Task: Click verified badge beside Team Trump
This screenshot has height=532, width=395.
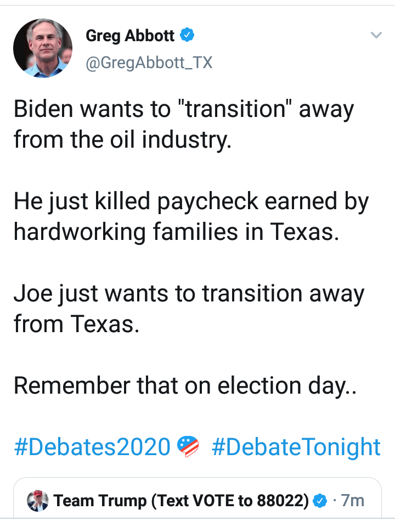Action: 320,500
